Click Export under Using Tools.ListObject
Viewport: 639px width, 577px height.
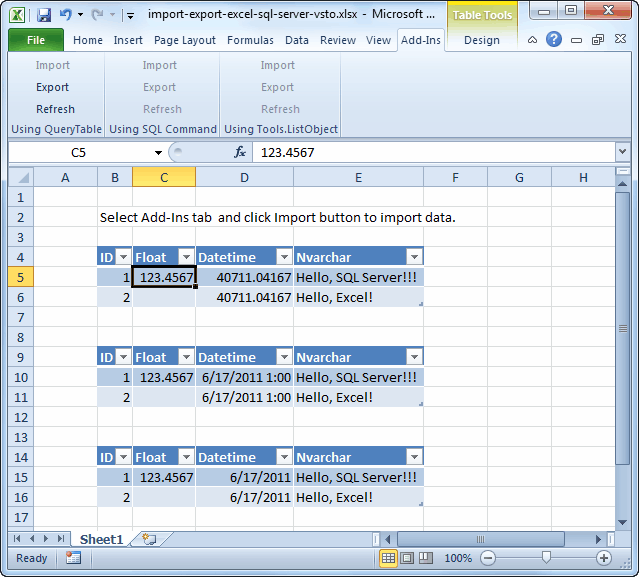pos(278,87)
